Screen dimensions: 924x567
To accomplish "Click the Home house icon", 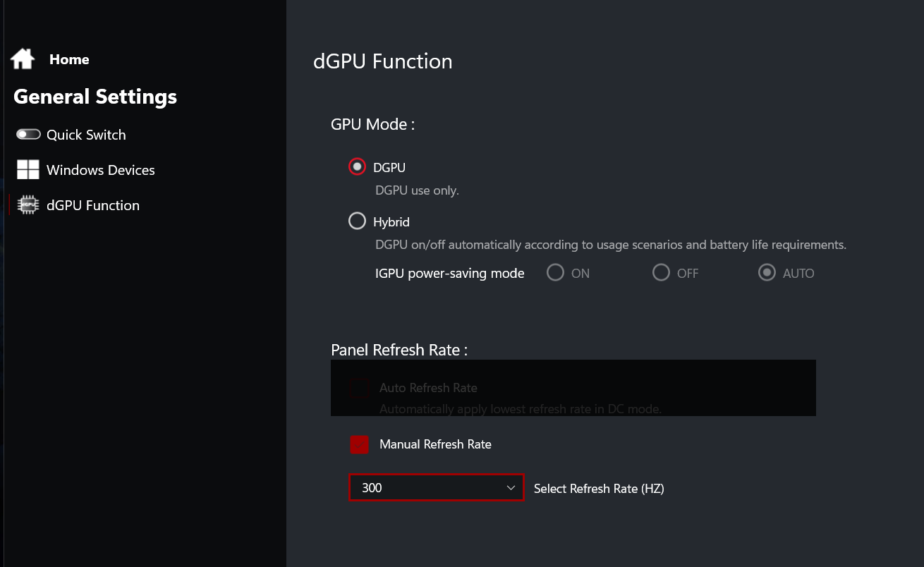I will pos(23,59).
